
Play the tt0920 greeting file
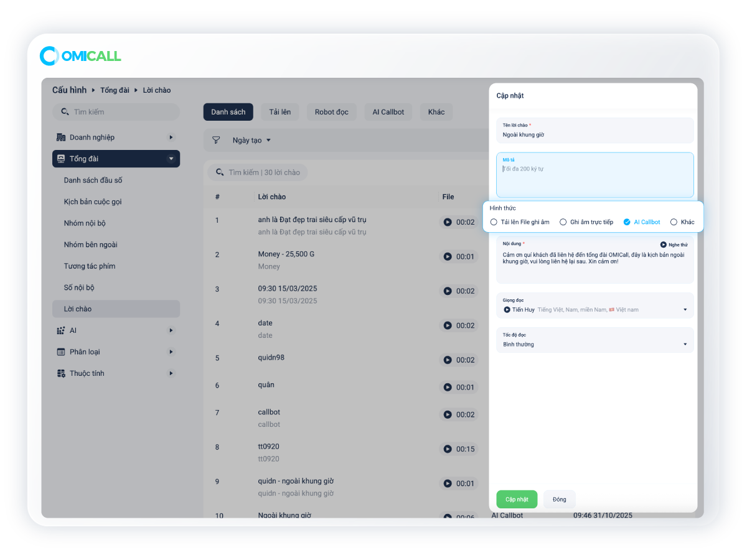pyautogui.click(x=448, y=449)
